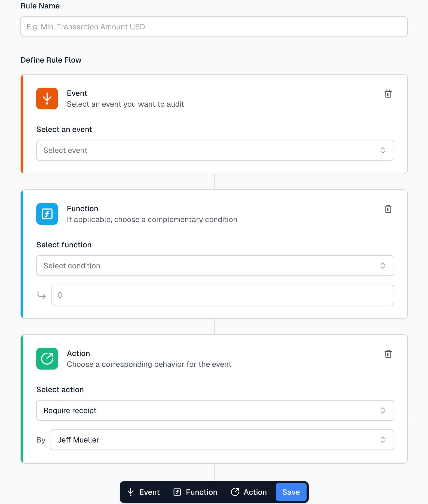428x504 pixels.
Task: Open the Select condition dropdown
Action: [215, 266]
